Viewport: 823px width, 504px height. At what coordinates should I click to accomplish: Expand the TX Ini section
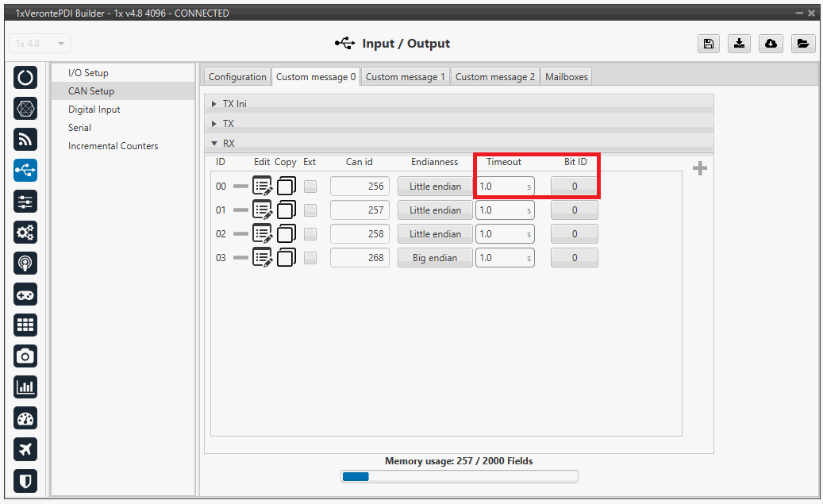(x=215, y=104)
